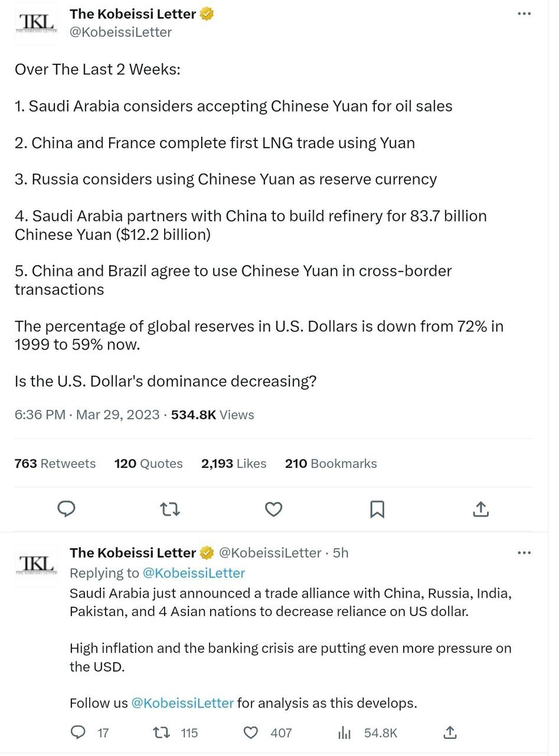The width and height of the screenshot is (559, 756).
Task: Click the share icon on the reply tweet
Action: tap(450, 732)
